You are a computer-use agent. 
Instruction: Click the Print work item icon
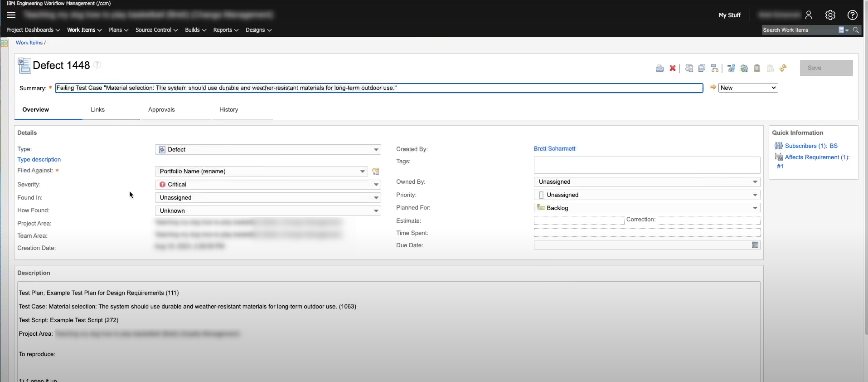(x=659, y=69)
